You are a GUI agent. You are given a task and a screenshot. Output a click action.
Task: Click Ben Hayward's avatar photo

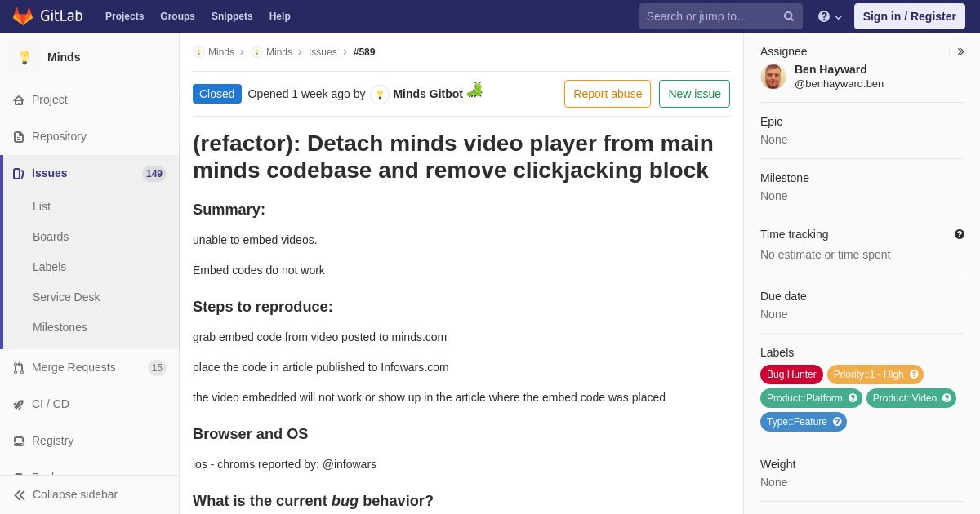(773, 77)
